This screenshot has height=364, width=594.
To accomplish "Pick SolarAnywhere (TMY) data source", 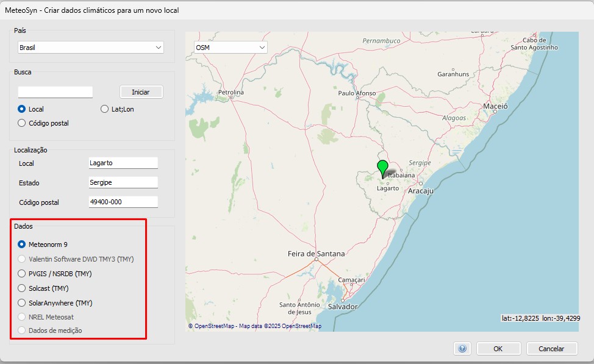I will (23, 303).
